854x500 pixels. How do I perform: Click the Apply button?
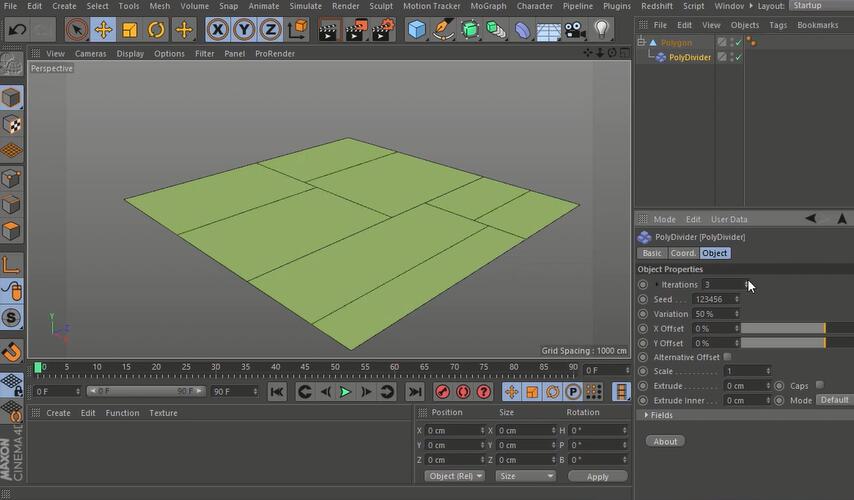click(597, 476)
